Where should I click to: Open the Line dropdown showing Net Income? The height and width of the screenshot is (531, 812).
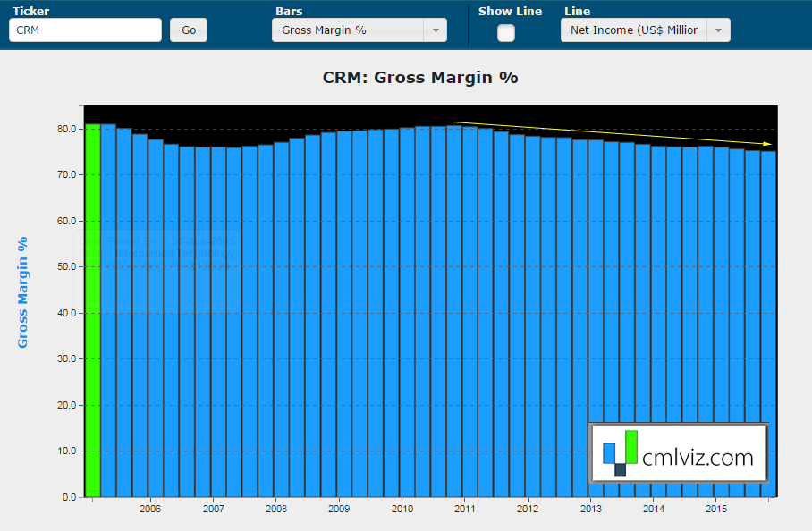646,30
